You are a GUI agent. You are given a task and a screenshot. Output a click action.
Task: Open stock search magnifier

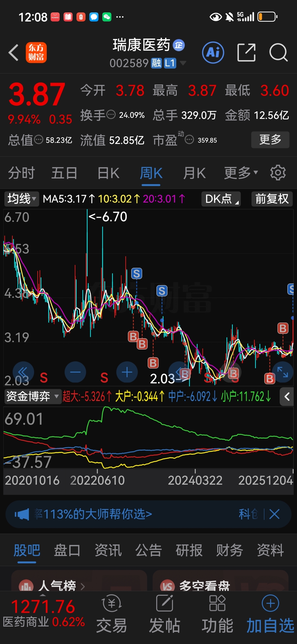point(278,52)
